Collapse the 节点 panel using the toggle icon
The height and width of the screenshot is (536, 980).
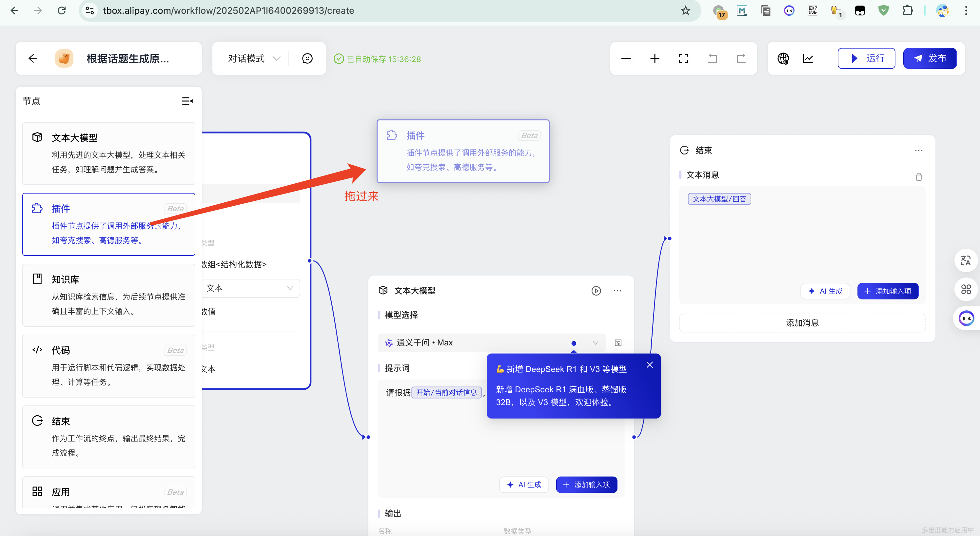187,101
